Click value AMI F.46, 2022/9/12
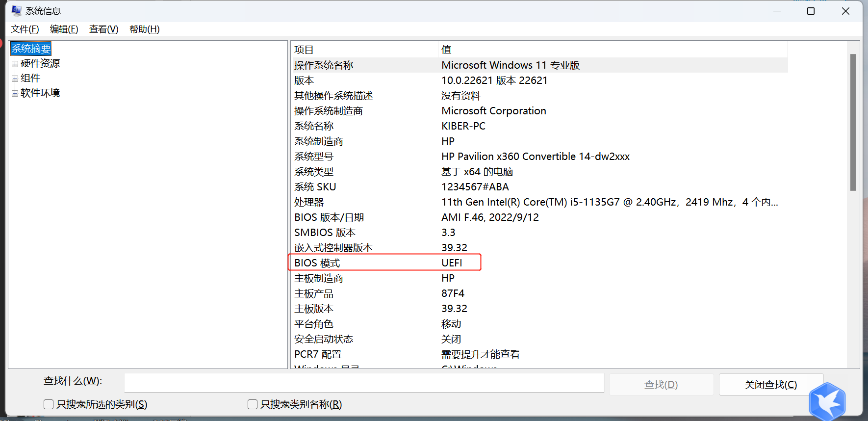 490,217
